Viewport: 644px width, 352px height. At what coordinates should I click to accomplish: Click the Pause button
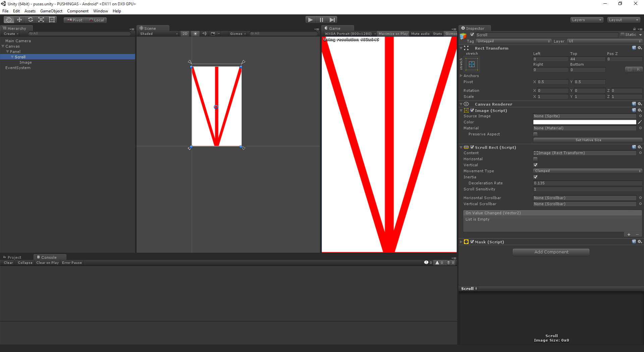(x=321, y=20)
